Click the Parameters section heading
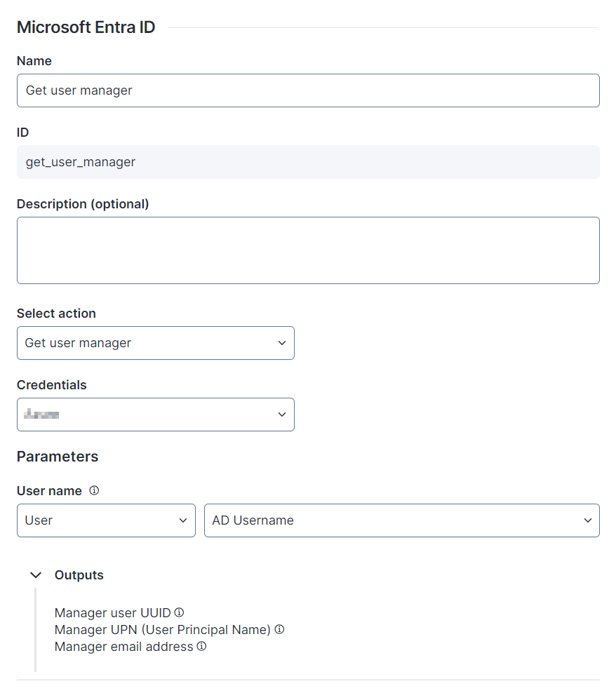Screen dimensions: 616x693 (x=58, y=457)
